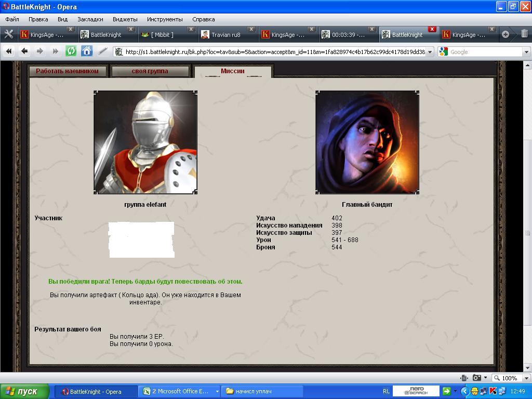Click the grayed Forward arrow
The width and height of the screenshot is (532, 399).
click(x=39, y=51)
